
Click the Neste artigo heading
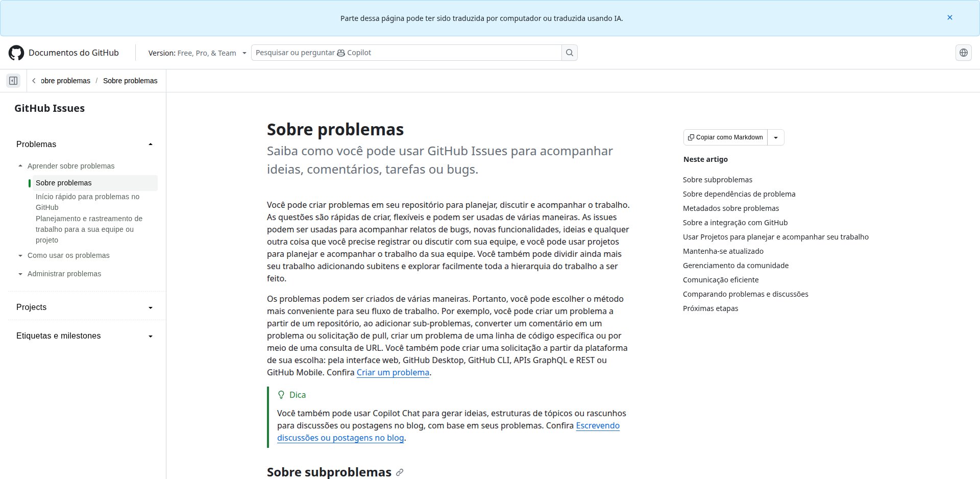point(705,159)
